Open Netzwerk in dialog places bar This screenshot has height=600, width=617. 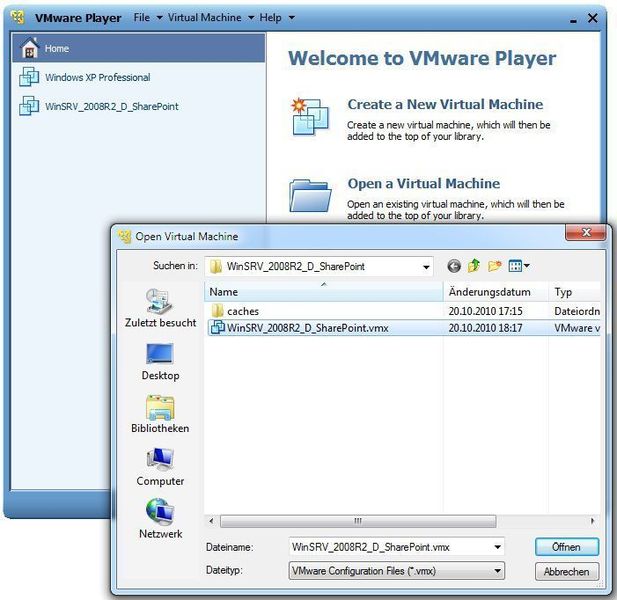click(161, 519)
